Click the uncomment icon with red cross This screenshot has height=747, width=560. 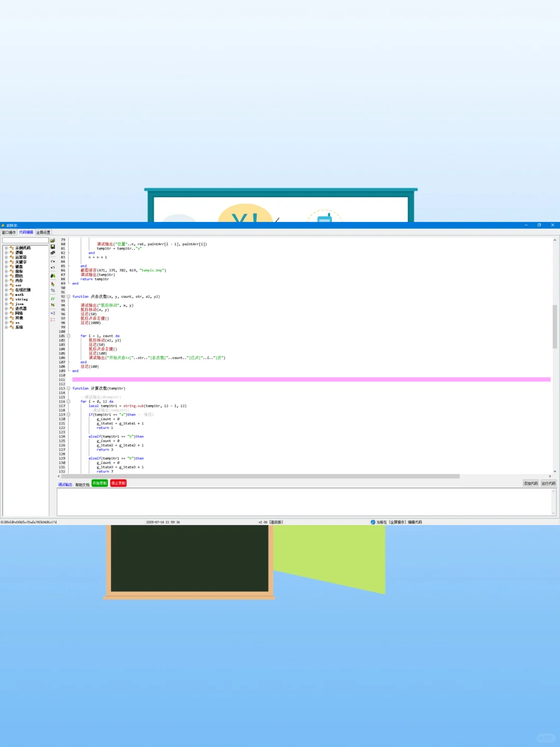[53, 305]
